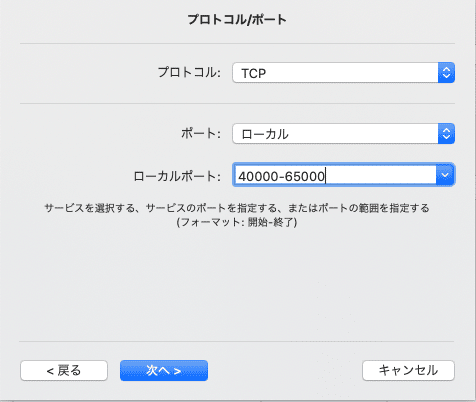The height and width of the screenshot is (402, 476).
Task: Open the ポート popup showing ローカル
Action: click(343, 134)
